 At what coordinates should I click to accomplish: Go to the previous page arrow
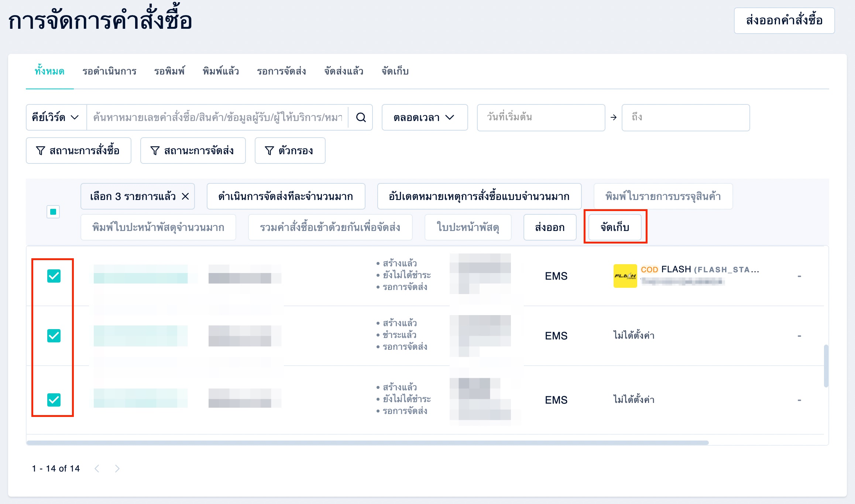pos(97,469)
